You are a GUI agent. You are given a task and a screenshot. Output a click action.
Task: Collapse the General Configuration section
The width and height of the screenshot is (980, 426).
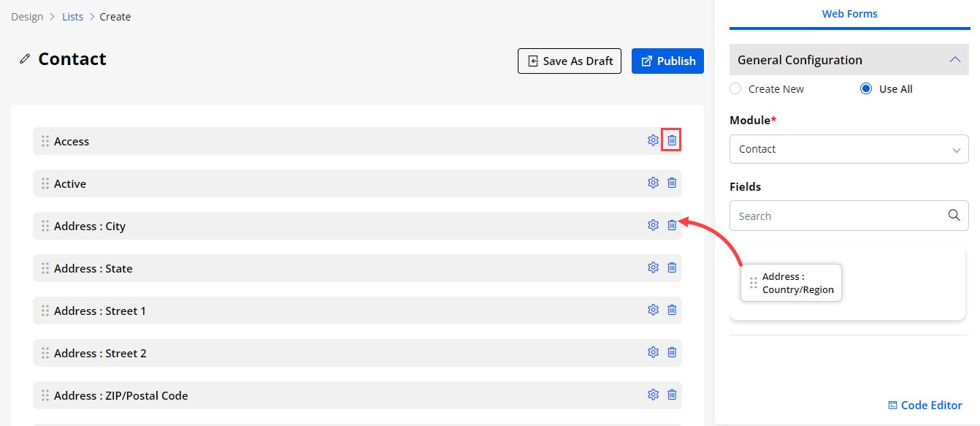click(x=954, y=60)
